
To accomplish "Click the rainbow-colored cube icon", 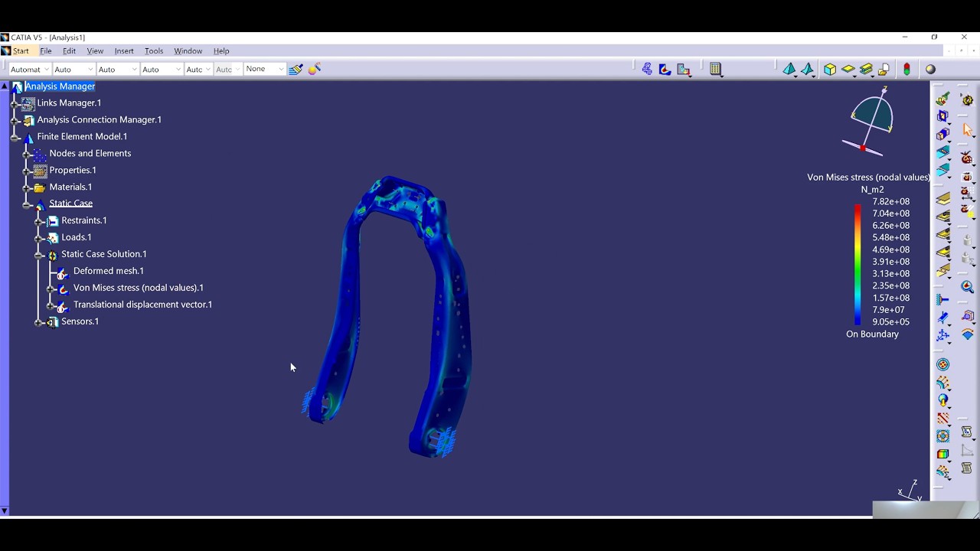I will pyautogui.click(x=943, y=453).
